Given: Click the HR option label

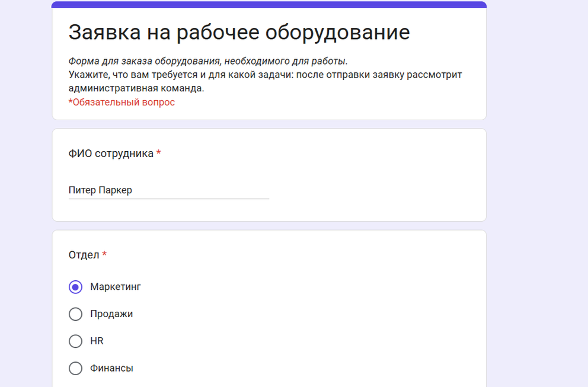Looking at the screenshot, I should (97, 341).
